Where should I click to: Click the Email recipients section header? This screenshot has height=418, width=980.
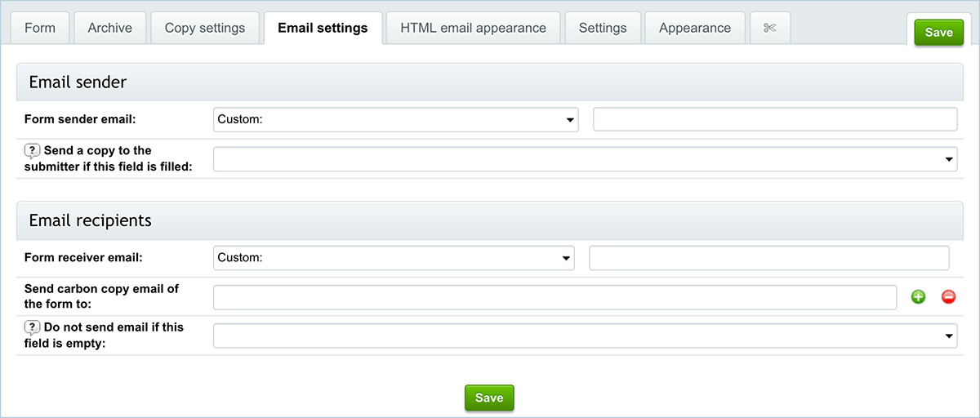[490, 220]
